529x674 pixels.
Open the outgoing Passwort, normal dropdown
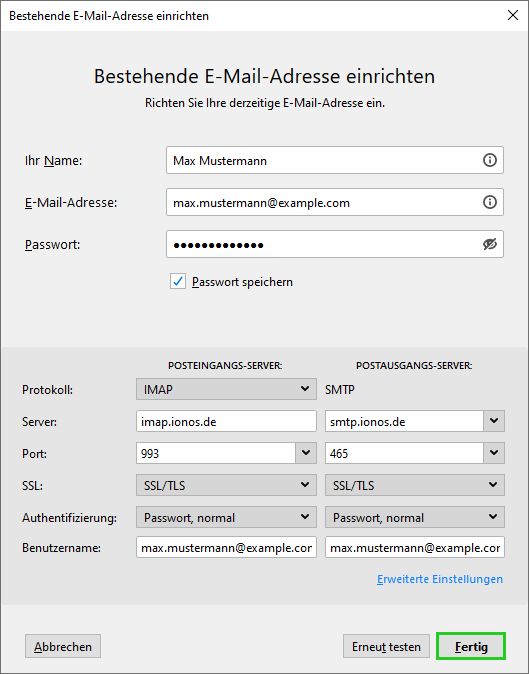pos(415,517)
